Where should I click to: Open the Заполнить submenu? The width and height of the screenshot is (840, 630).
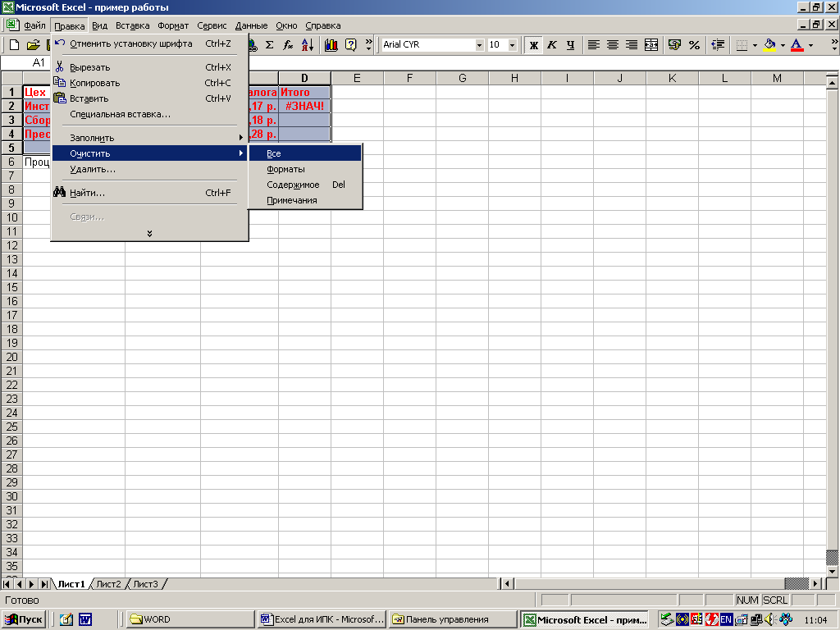coord(149,138)
